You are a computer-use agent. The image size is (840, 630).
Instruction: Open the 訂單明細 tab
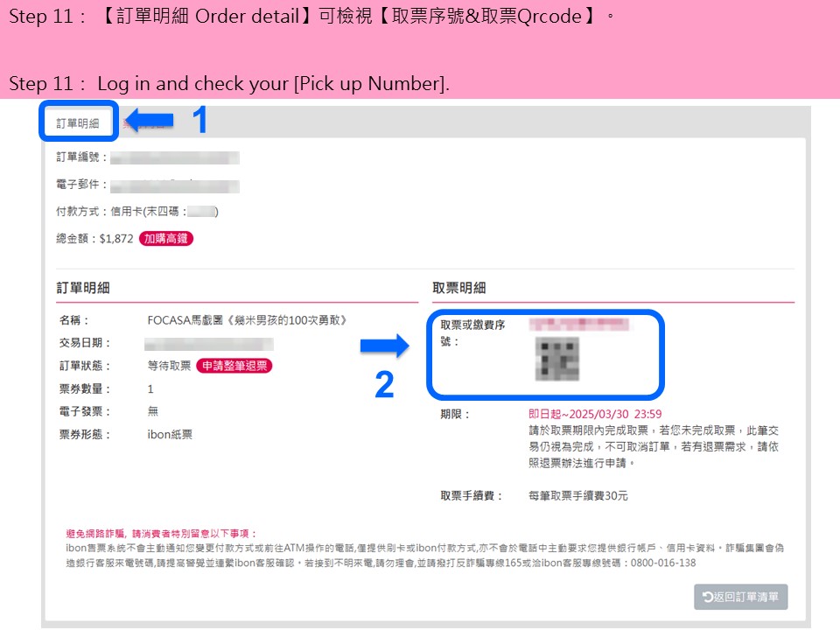click(78, 123)
